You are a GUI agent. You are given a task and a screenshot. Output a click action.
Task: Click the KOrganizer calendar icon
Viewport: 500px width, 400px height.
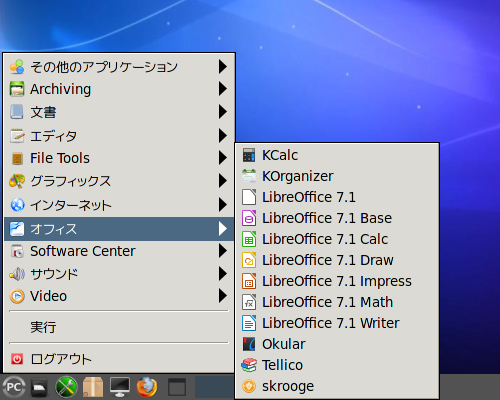click(x=249, y=176)
